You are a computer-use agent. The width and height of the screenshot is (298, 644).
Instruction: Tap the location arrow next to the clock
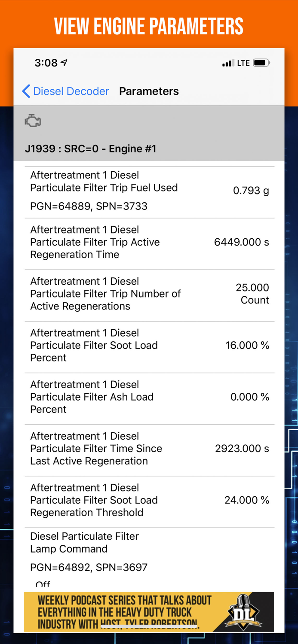pyautogui.click(x=63, y=62)
